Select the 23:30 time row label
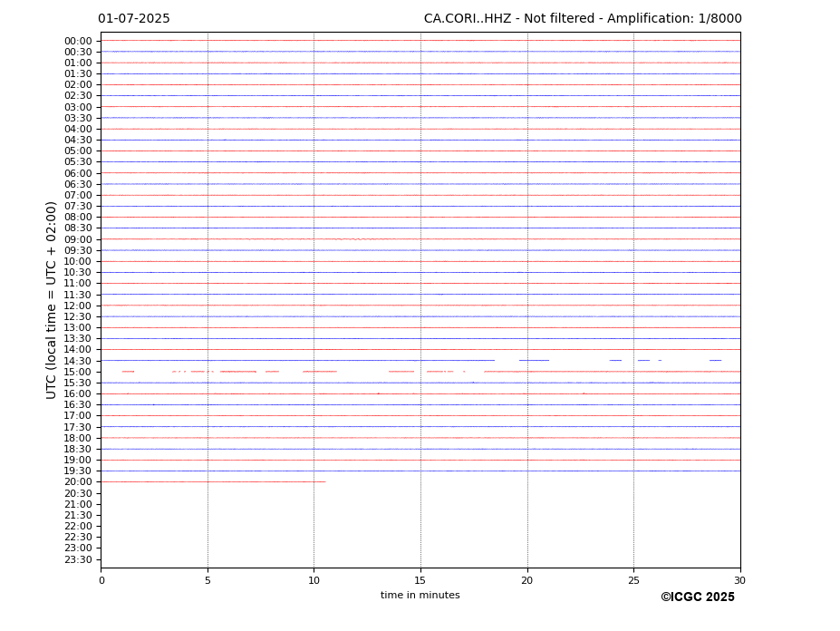Viewport: 840px width, 631px height. tap(78, 559)
